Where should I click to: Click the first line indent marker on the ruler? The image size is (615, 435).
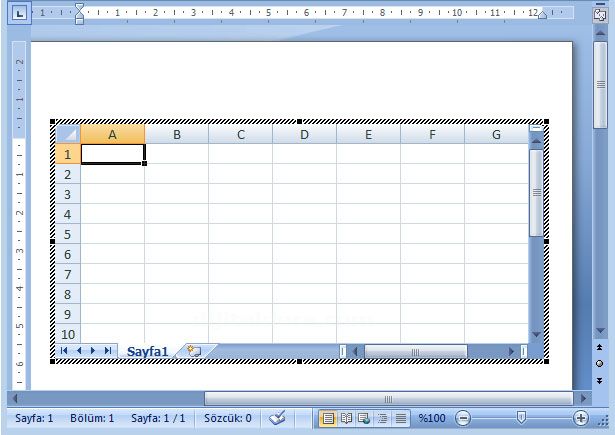79,7
